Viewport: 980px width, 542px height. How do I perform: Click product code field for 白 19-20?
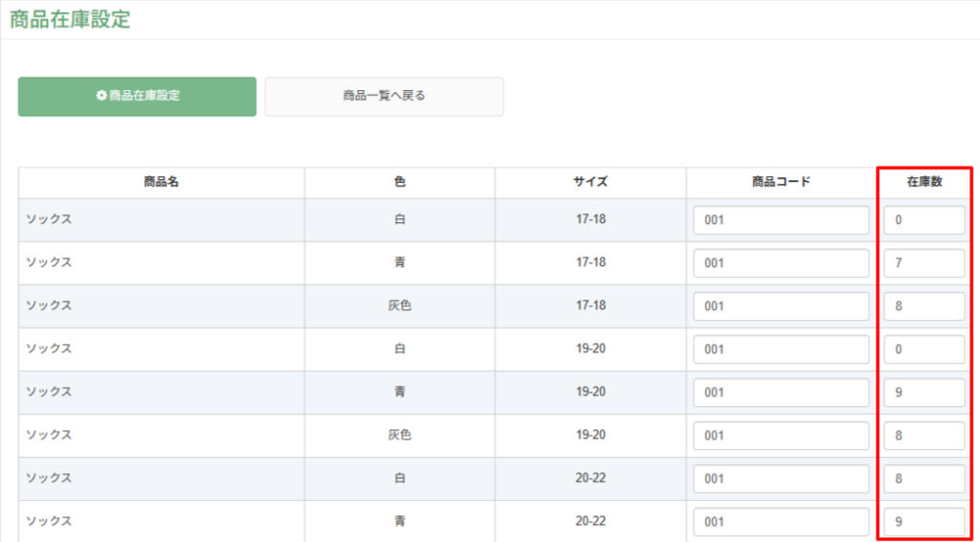(781, 350)
